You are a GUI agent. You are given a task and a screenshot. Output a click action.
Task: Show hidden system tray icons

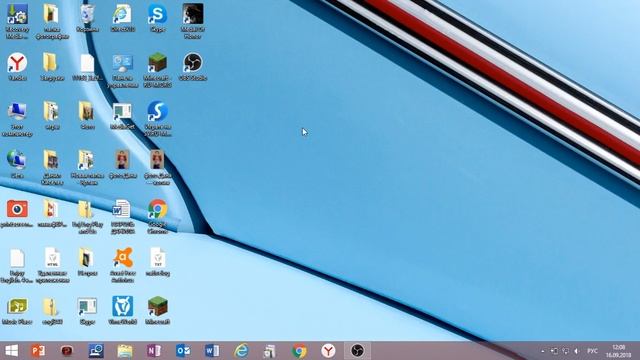click(543, 351)
